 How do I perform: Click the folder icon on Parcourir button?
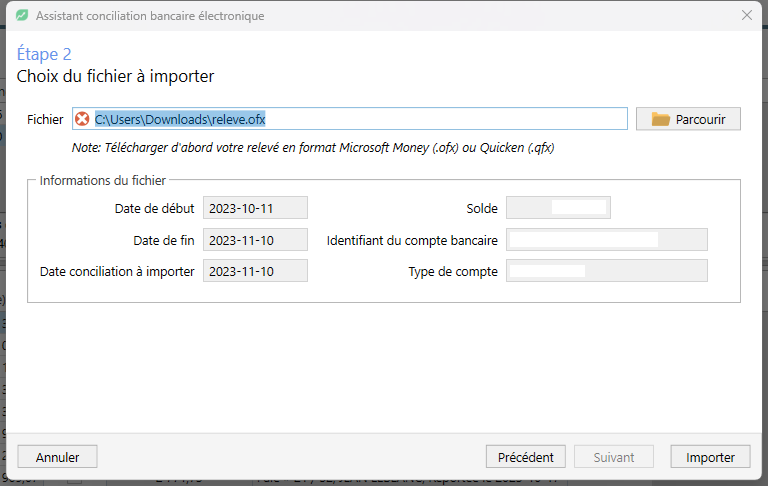[660, 119]
